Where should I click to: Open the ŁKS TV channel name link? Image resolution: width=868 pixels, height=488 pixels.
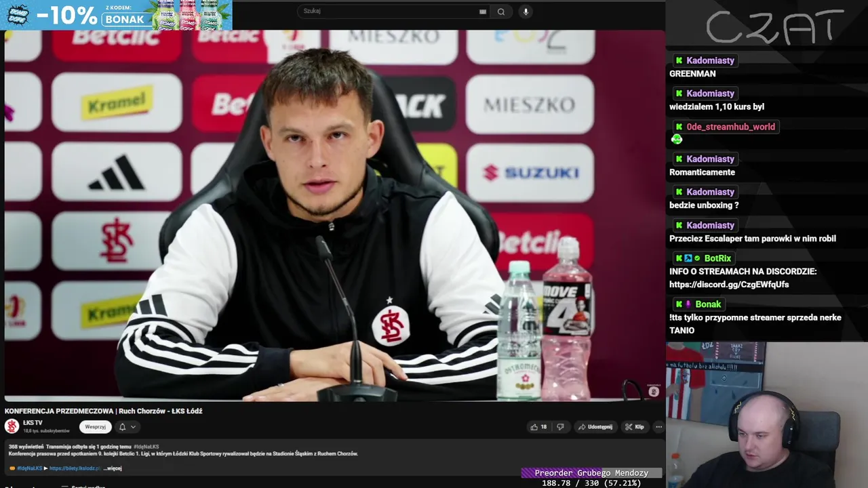[x=33, y=423]
